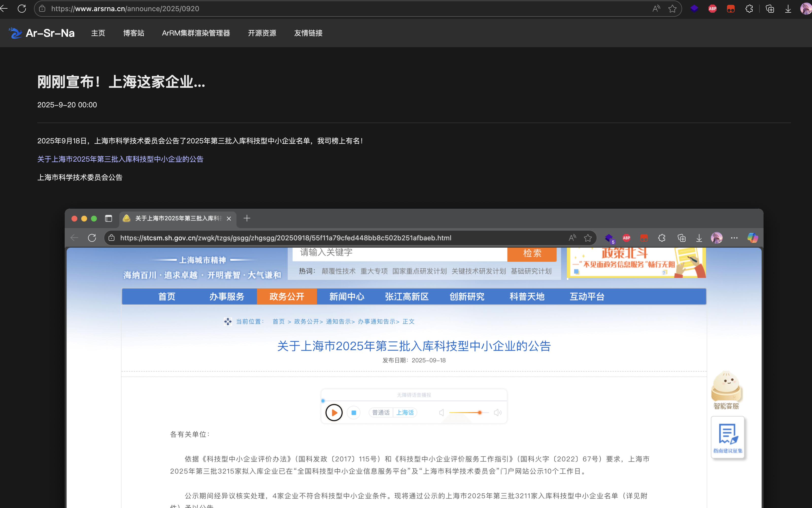Adjust the audio player volume slider

point(479,413)
